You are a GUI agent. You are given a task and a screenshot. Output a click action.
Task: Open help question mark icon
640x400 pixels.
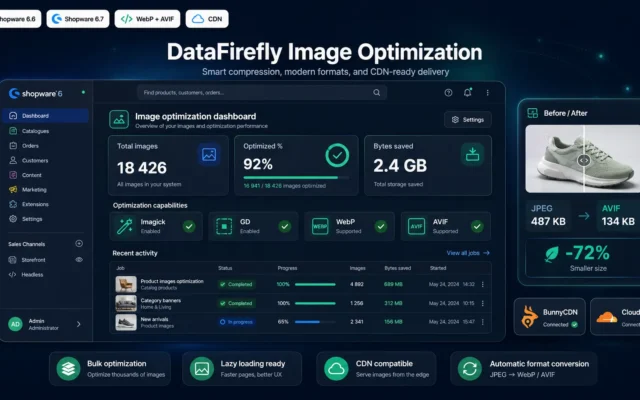pos(448,93)
